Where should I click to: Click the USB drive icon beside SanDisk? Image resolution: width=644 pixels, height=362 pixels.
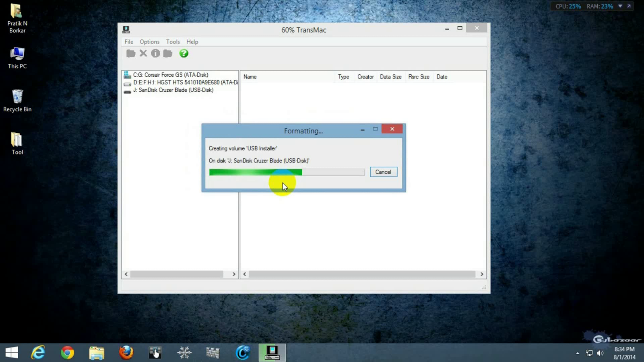127,91
